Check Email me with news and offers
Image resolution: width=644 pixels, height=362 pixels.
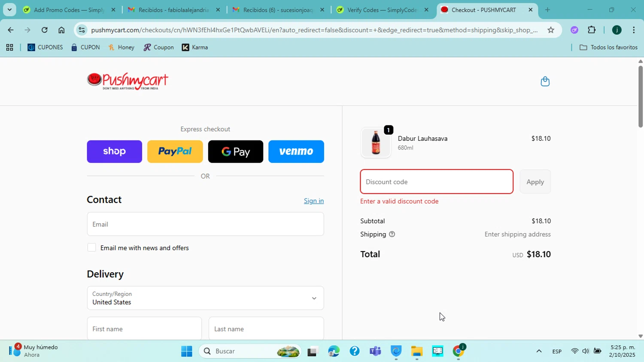91,248
